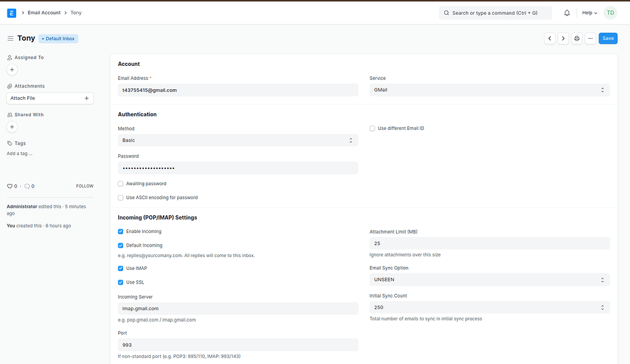Navigate to the next record with the right chevron

[563, 38]
